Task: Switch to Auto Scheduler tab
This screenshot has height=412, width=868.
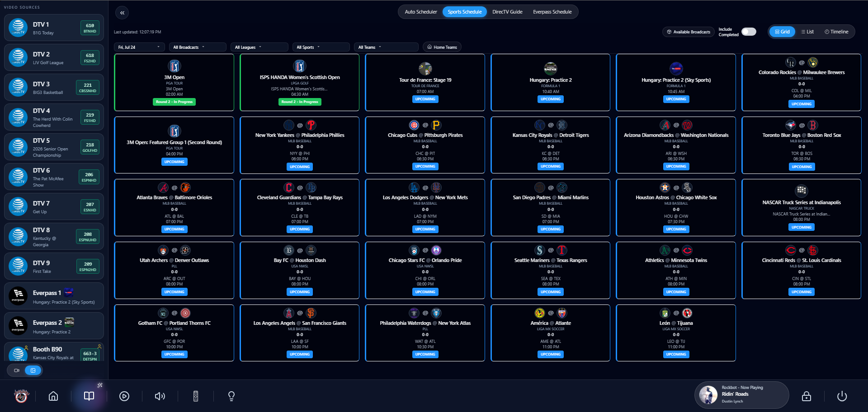Action: pyautogui.click(x=421, y=12)
